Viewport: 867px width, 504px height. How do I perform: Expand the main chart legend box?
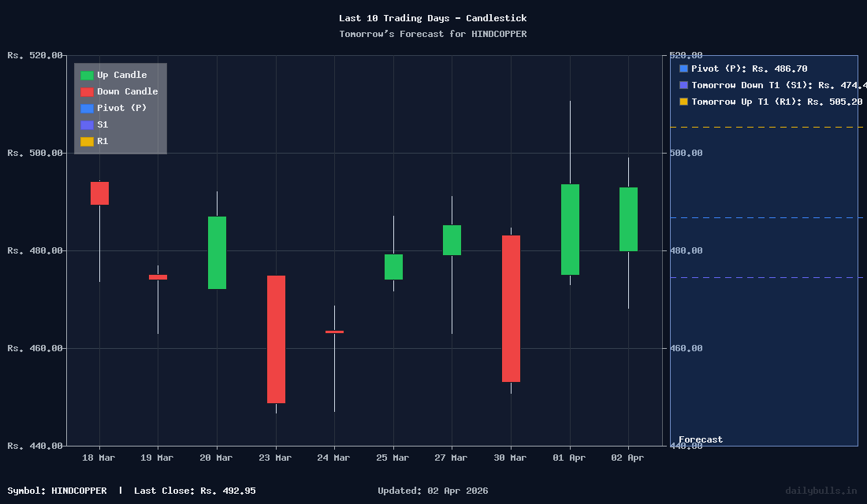pos(120,108)
